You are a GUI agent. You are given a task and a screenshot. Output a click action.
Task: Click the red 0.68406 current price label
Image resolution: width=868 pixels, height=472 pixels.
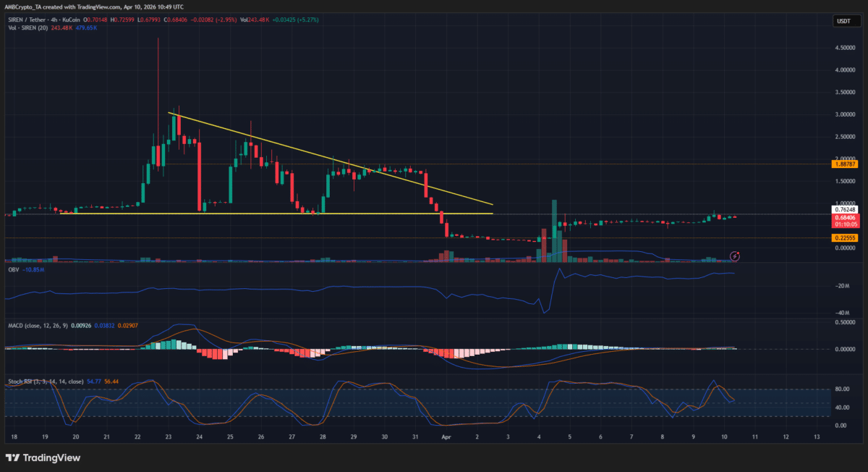point(845,216)
